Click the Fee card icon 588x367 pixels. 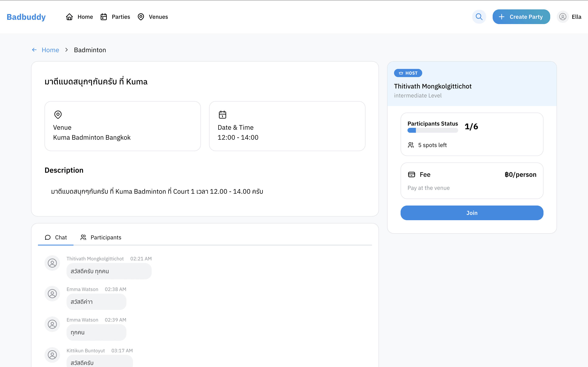tap(411, 175)
